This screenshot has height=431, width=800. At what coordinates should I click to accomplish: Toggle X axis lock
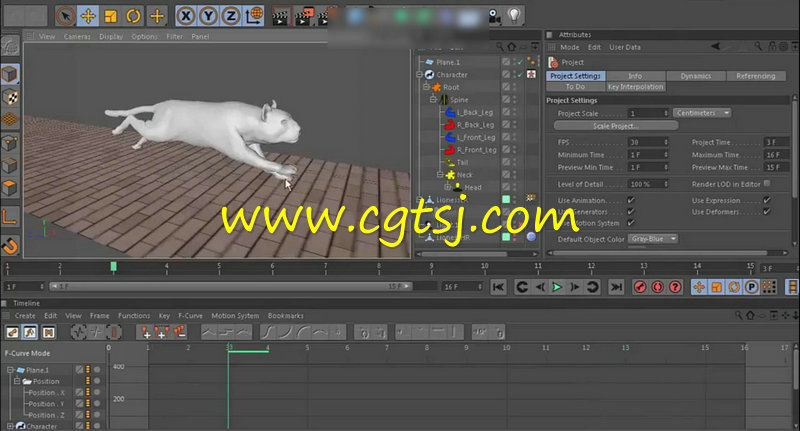tap(186, 16)
